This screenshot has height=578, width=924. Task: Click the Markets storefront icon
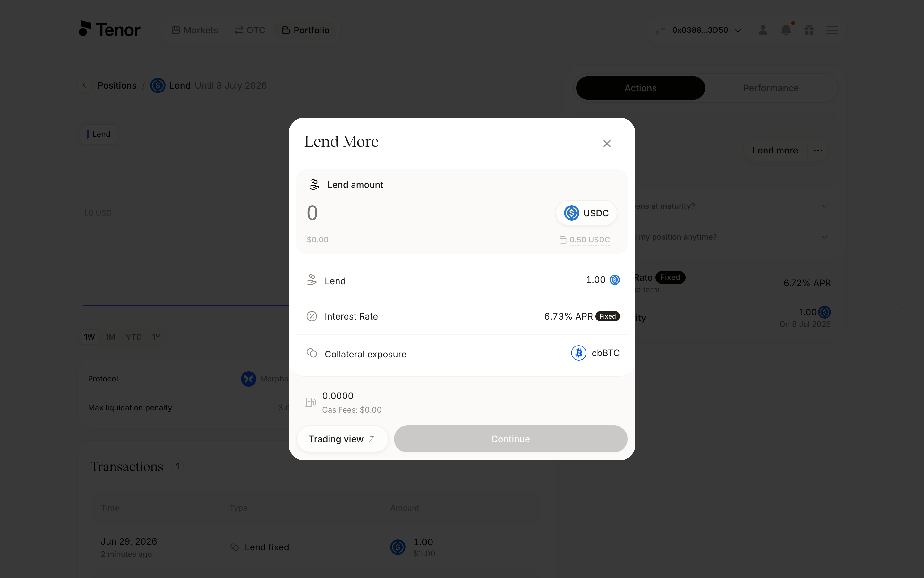175,30
